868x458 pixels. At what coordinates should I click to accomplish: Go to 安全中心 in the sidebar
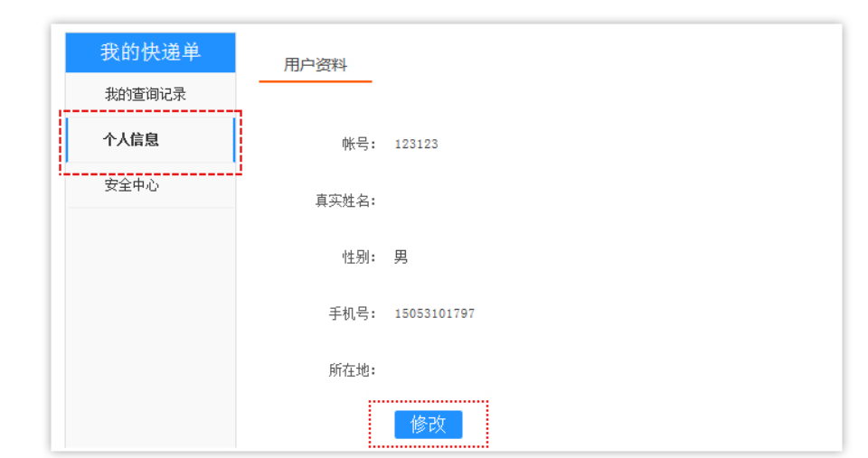[132, 185]
